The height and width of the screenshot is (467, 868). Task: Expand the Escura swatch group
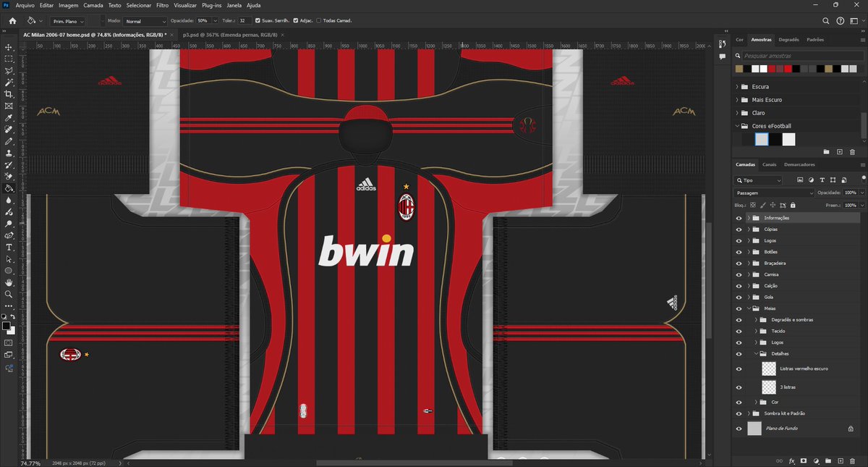738,86
